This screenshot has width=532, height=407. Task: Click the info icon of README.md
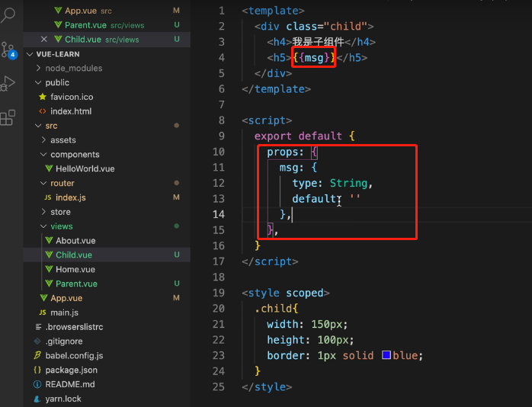point(37,384)
